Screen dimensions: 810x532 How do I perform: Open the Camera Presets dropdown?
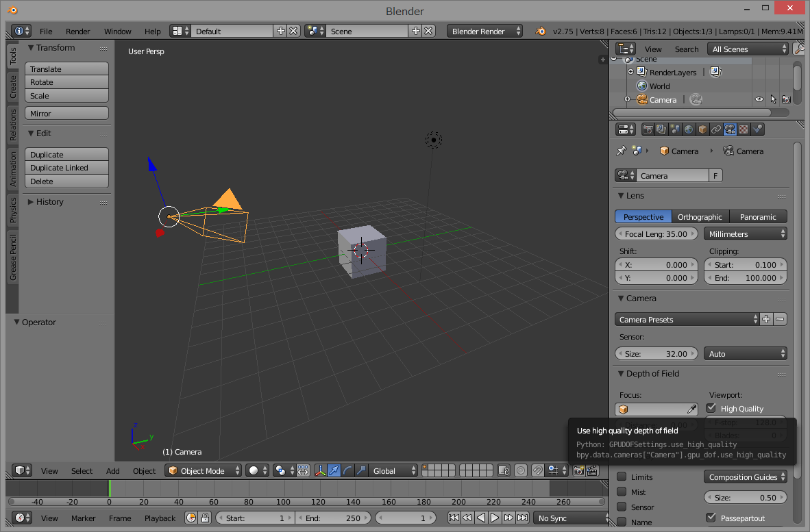(x=687, y=319)
